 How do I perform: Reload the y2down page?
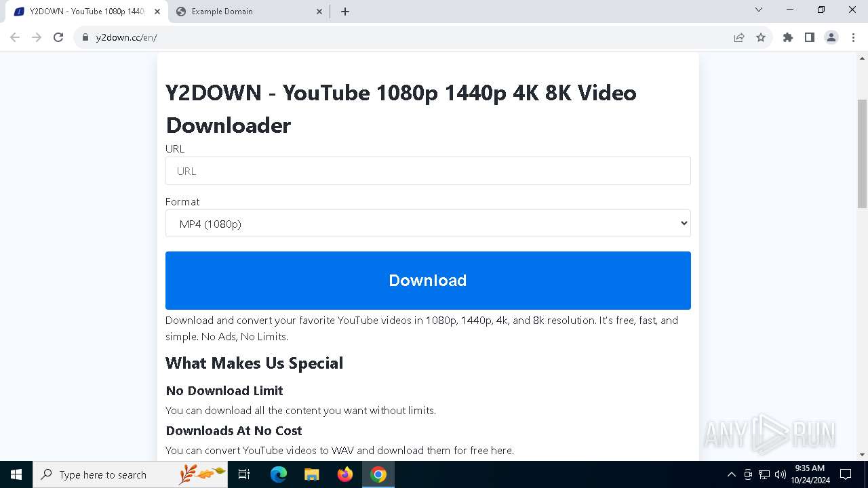click(58, 37)
